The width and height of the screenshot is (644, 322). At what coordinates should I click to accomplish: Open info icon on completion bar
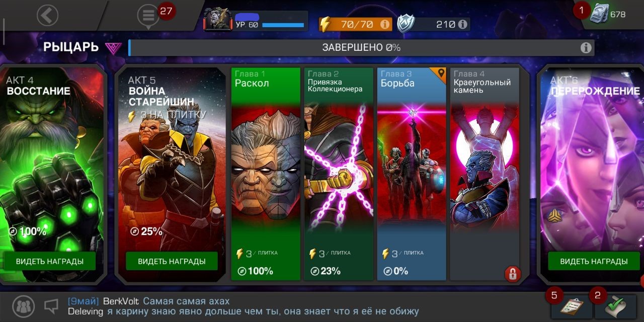[x=586, y=48]
